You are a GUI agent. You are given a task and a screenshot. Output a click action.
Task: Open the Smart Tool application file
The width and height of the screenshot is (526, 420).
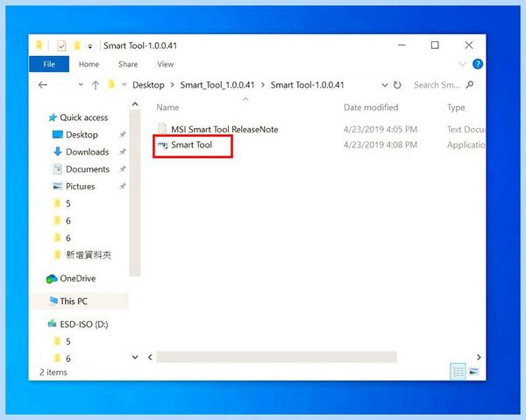(x=191, y=145)
